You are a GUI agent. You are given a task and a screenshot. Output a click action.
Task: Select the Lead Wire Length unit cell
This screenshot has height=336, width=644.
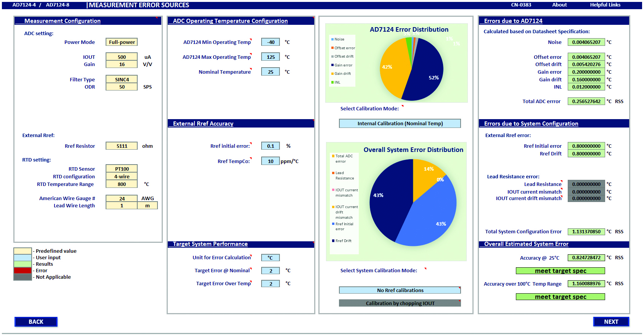click(x=147, y=205)
